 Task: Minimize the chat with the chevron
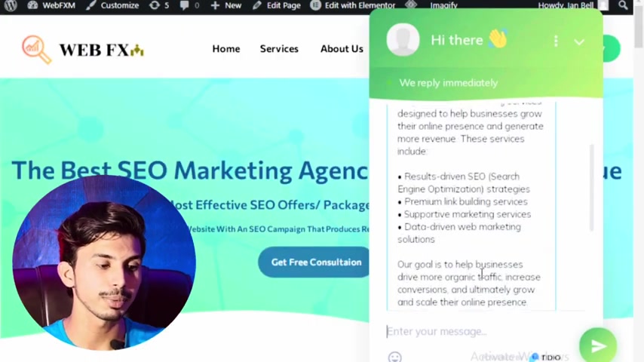pos(579,41)
